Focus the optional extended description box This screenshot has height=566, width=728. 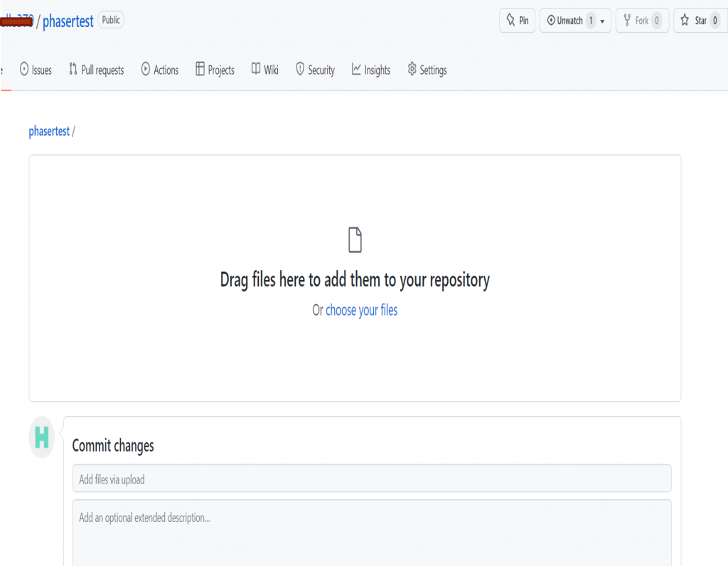pyautogui.click(x=372, y=533)
